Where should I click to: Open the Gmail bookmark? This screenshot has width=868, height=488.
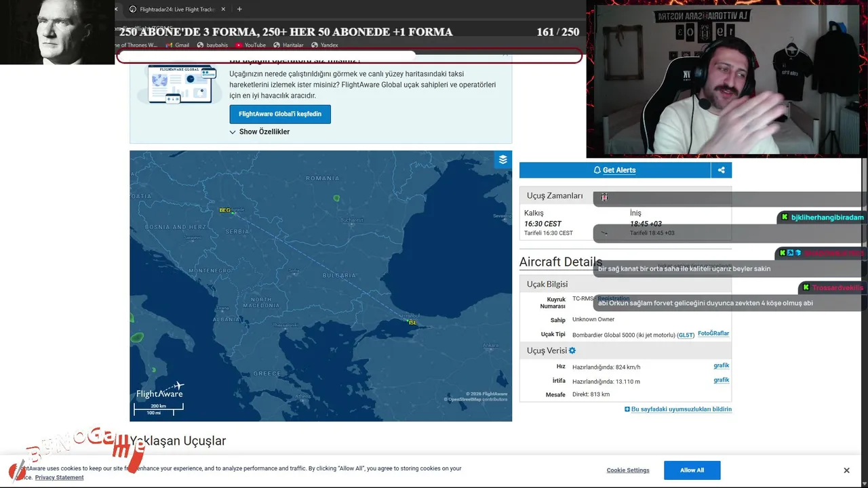click(177, 45)
